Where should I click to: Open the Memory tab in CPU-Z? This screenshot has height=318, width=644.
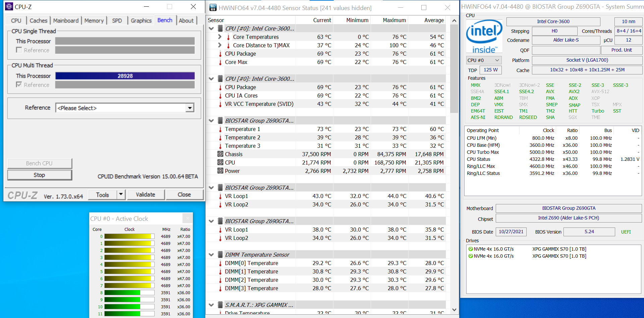point(94,20)
